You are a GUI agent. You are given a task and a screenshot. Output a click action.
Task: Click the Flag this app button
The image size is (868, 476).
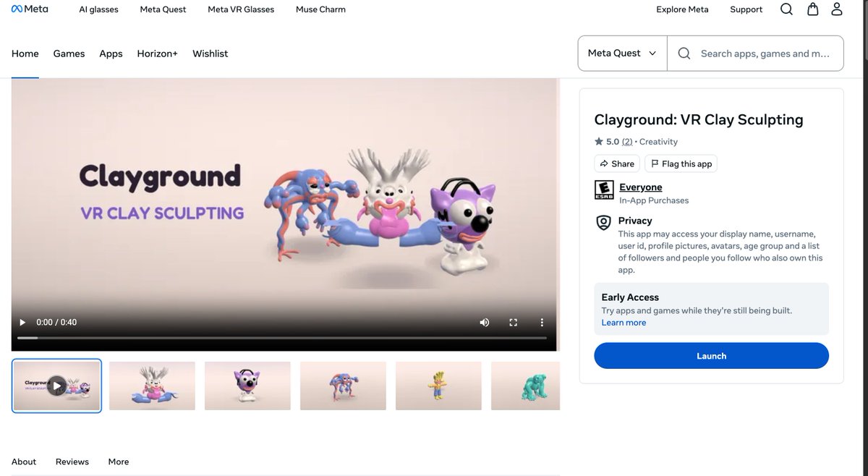coord(681,163)
